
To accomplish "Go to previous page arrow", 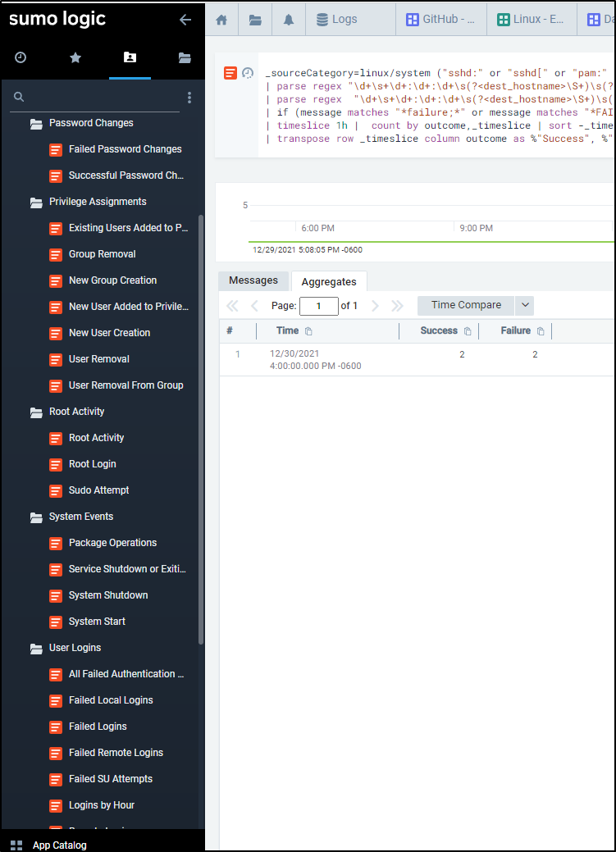I will point(254,306).
